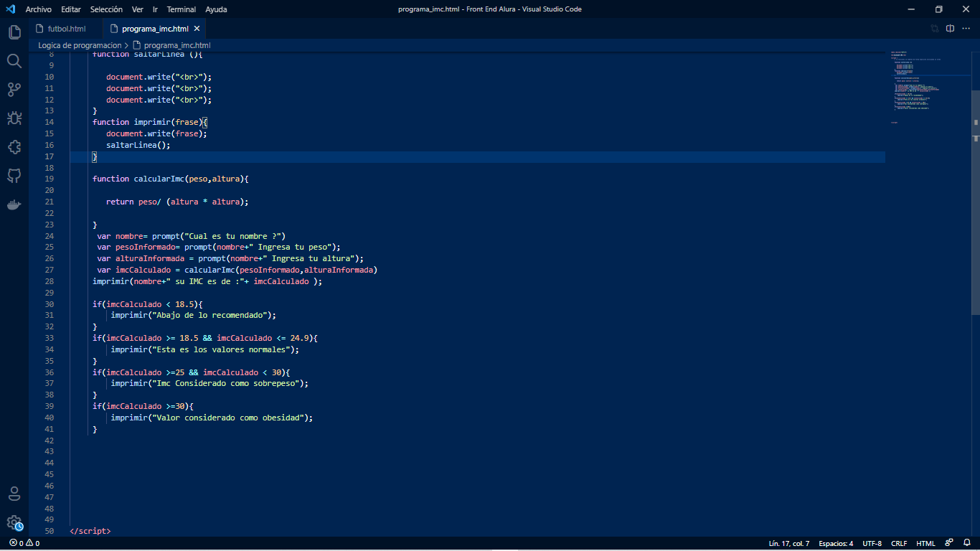Expand the Logica de programacion breadcrumb

tap(80, 44)
